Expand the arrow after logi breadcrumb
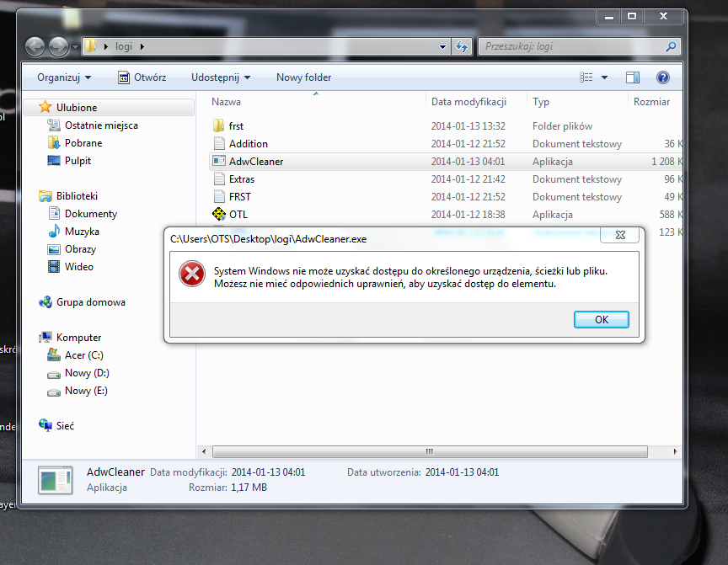This screenshot has width=728, height=565. pos(142,46)
